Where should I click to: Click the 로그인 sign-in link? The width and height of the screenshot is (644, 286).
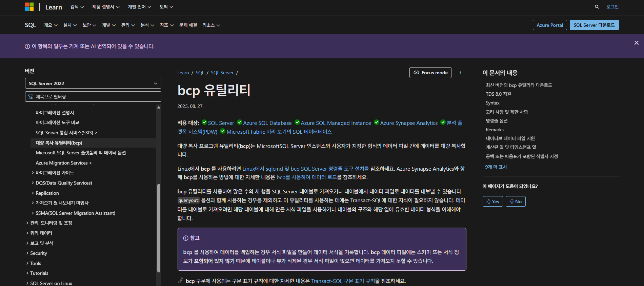(612, 7)
